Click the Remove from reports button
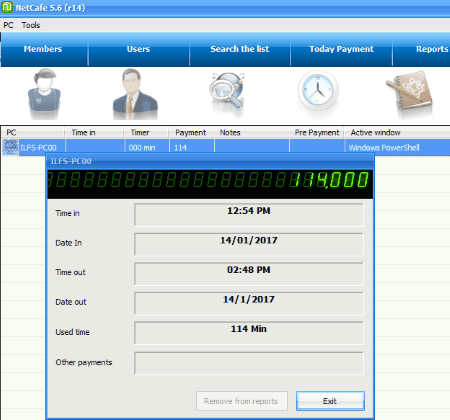The height and width of the screenshot is (420, 450). pos(241,401)
